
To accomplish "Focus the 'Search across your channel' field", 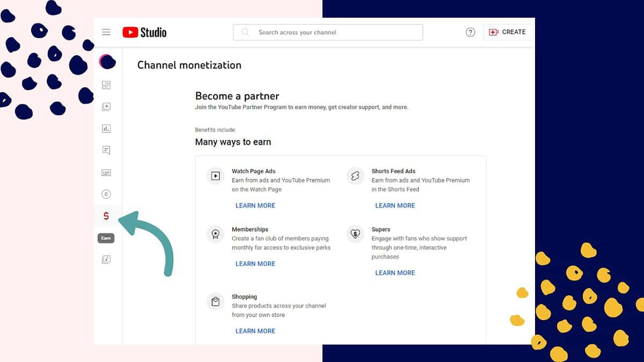I will pyautogui.click(x=328, y=32).
